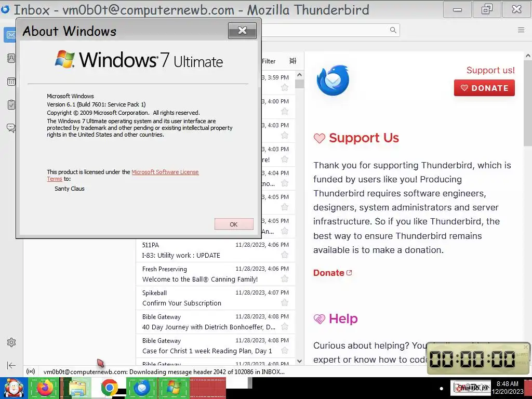This screenshot has height=399, width=532.
Task: Open Chrome from the taskbar
Action: pos(109,388)
